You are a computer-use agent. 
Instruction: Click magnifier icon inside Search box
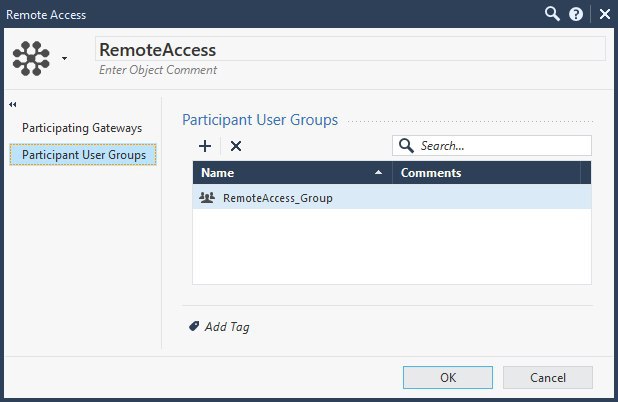click(x=406, y=145)
